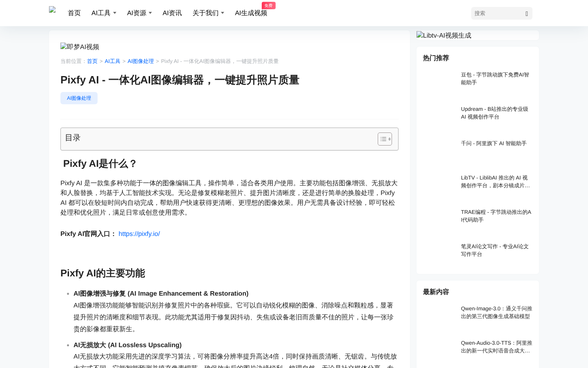Screen dimensions: 588x368
Task: Click AI图像增强与修复 list item title
Action: pyautogui.click(x=161, y=294)
